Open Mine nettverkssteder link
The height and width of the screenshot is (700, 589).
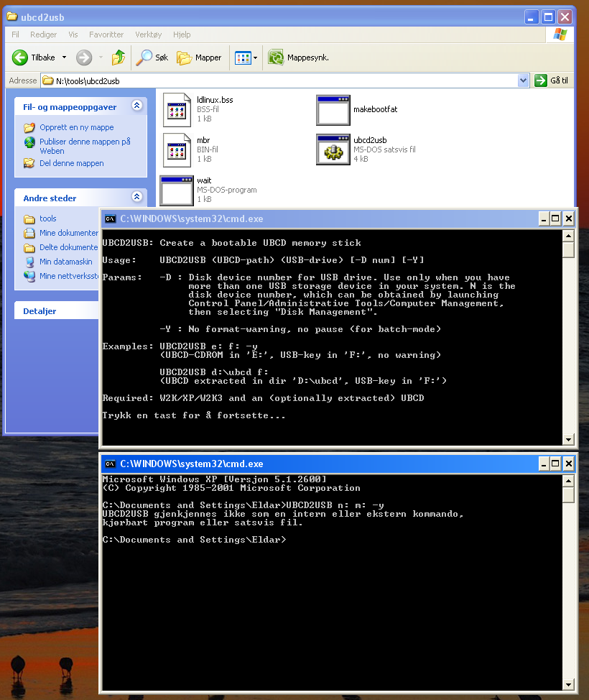69,276
